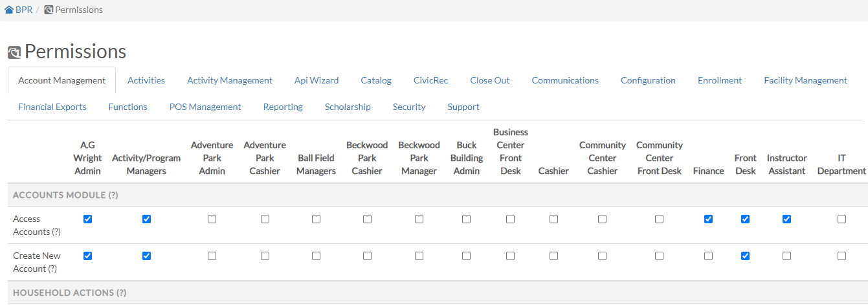Click the large Permissions heading icon

pyautogui.click(x=14, y=52)
